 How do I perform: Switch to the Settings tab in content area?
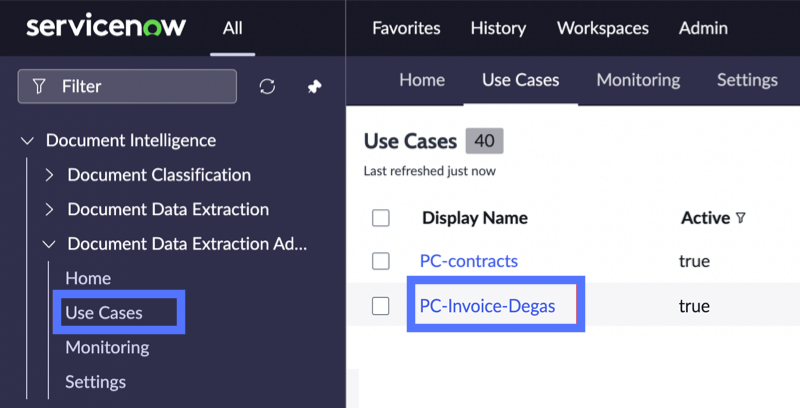pos(747,80)
